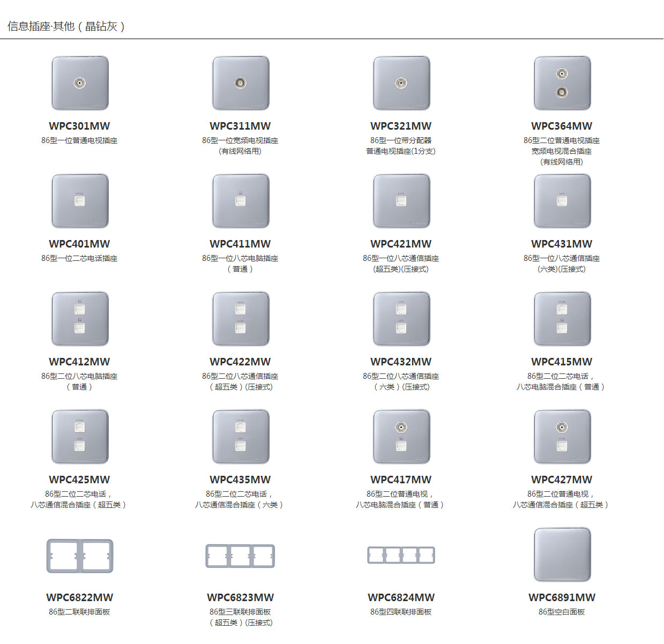Click the WPC431MW model number label
The width and height of the screenshot is (664, 644).
562,244
